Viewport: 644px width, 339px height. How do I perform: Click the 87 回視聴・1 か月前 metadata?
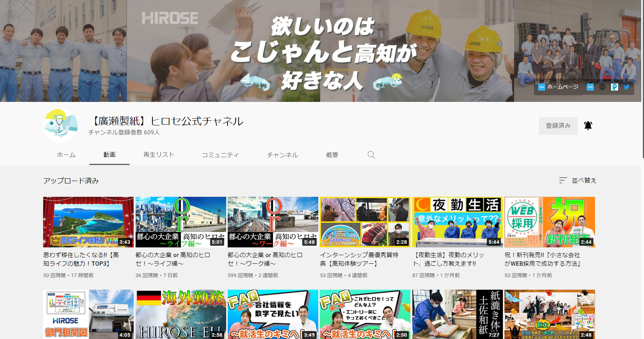coord(436,276)
